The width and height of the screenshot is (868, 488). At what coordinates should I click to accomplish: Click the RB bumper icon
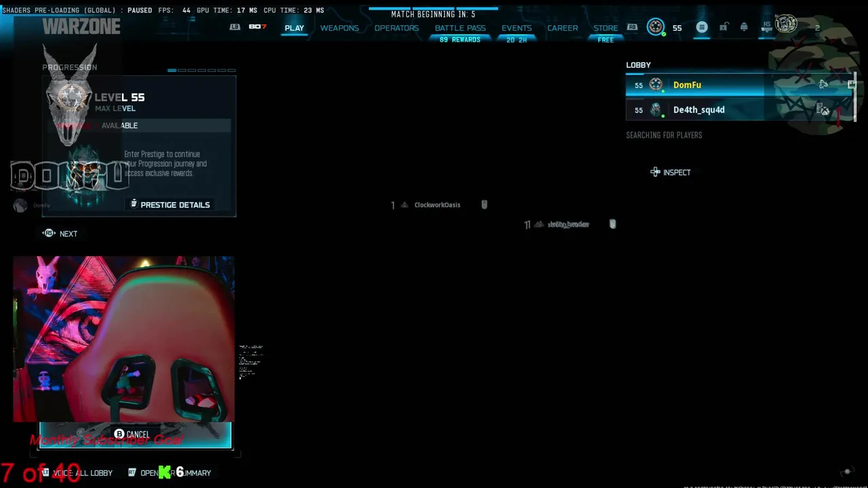(632, 27)
